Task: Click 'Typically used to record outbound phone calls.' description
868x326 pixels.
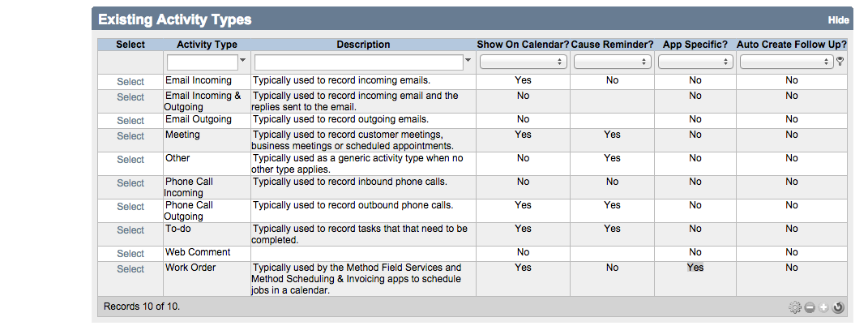Action: 353,205
